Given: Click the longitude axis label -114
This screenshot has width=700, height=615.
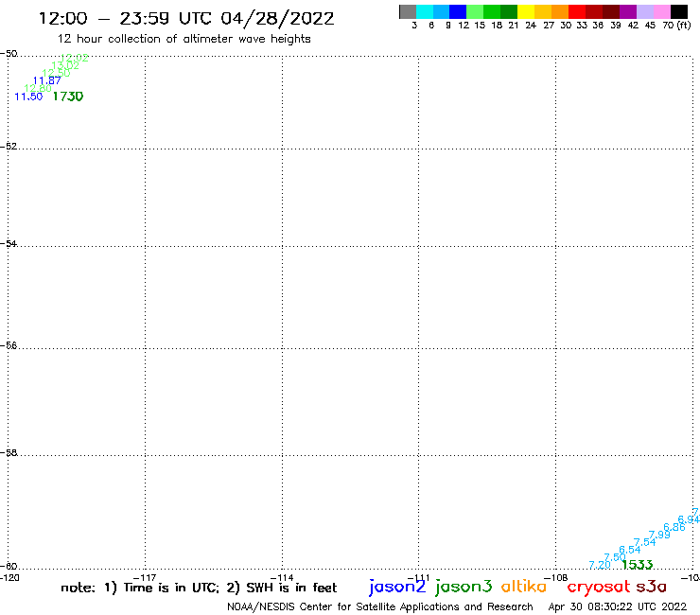Looking at the screenshot, I should (x=282, y=578).
